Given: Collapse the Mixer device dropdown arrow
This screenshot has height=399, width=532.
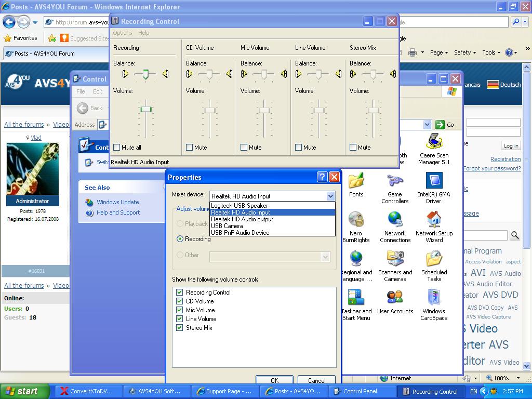Looking at the screenshot, I should coord(330,196).
